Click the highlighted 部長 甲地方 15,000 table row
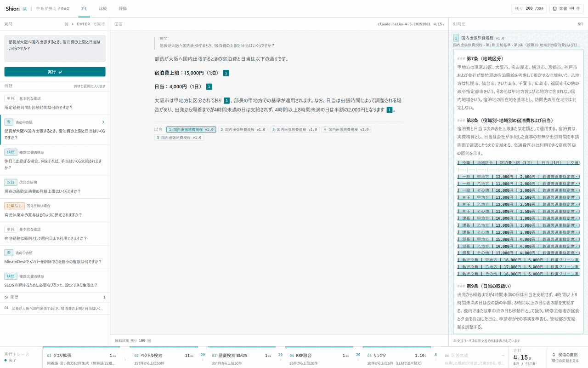The height and width of the screenshot is (368, 588). (518, 239)
